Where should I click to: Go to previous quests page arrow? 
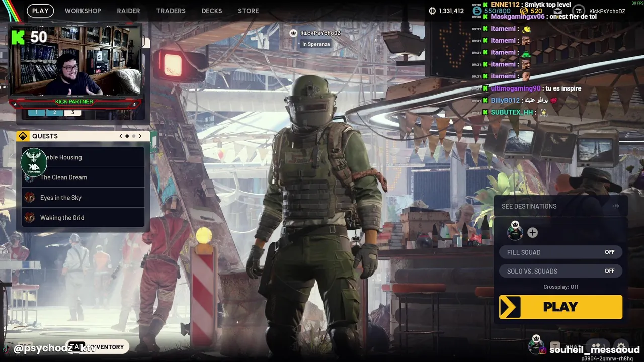[121, 136]
